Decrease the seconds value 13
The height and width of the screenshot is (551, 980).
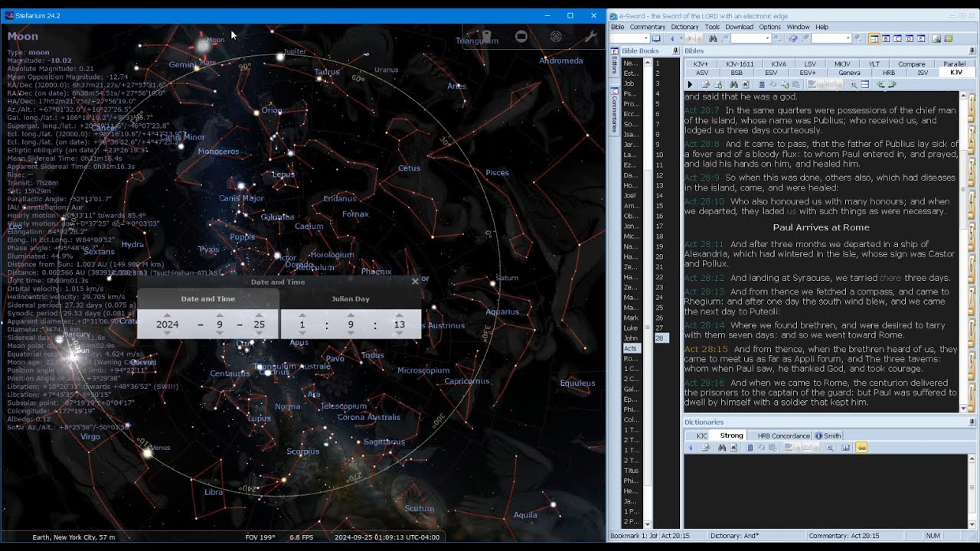click(x=399, y=334)
